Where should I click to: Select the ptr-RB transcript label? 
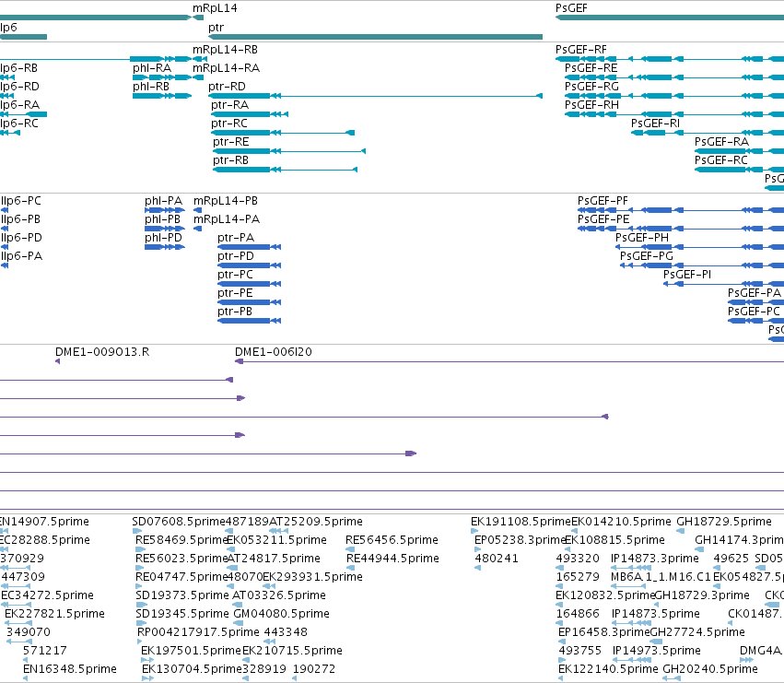pyautogui.click(x=230, y=161)
